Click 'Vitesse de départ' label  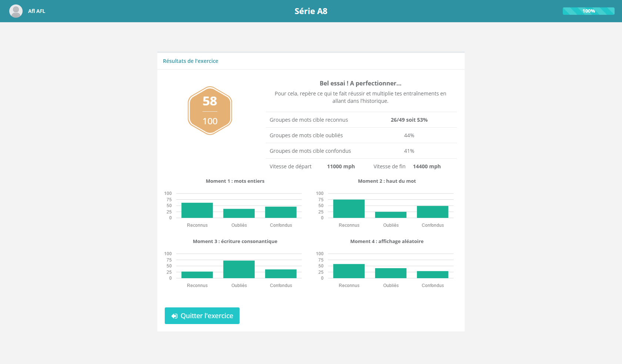[291, 166]
